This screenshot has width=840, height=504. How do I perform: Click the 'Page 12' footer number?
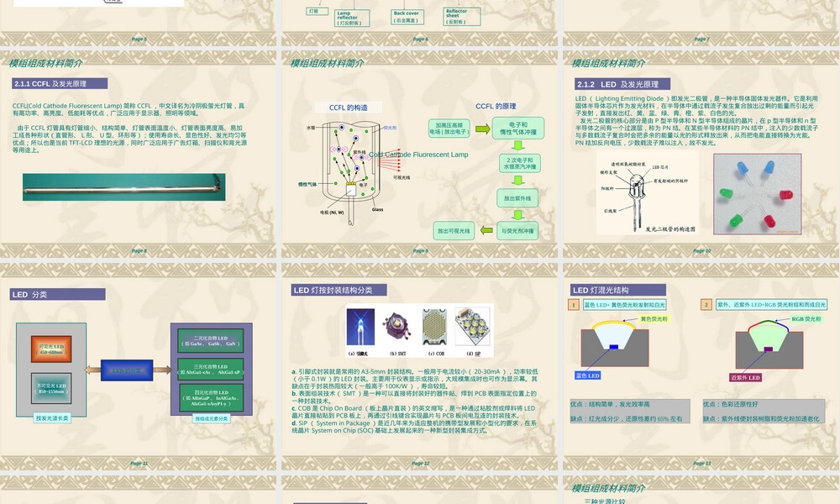(421, 464)
